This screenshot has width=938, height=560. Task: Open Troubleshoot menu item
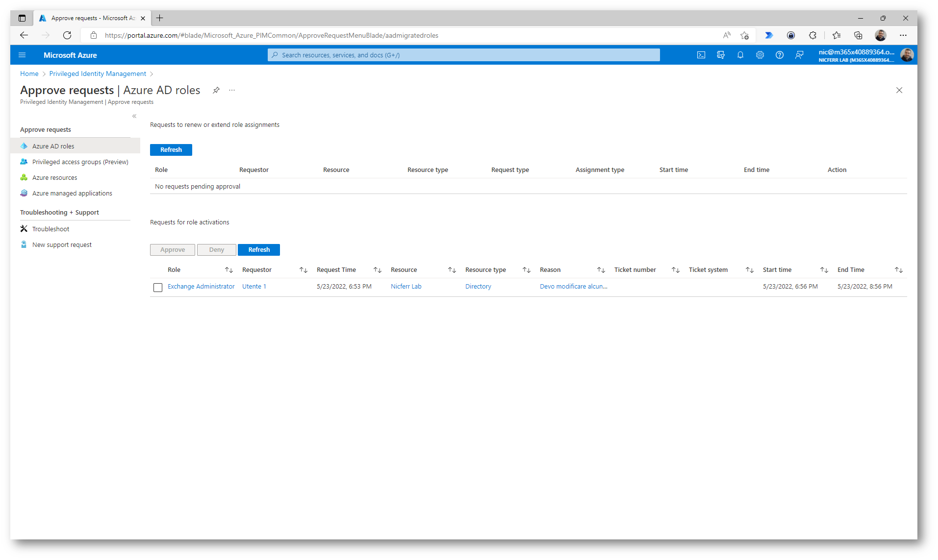tap(75, 229)
